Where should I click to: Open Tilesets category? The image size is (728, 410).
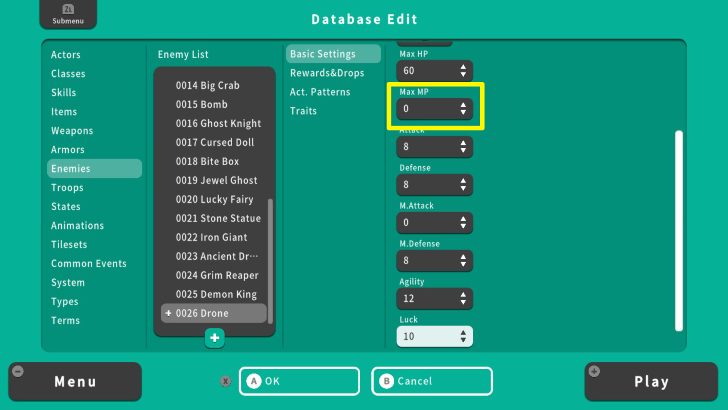[x=69, y=245]
